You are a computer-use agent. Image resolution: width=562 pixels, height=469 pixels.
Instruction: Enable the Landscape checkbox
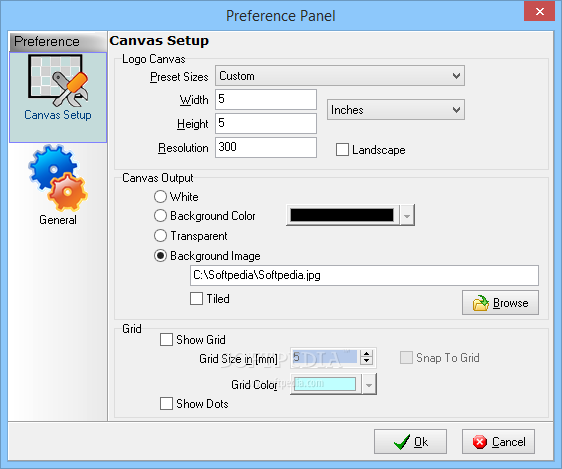tap(342, 150)
